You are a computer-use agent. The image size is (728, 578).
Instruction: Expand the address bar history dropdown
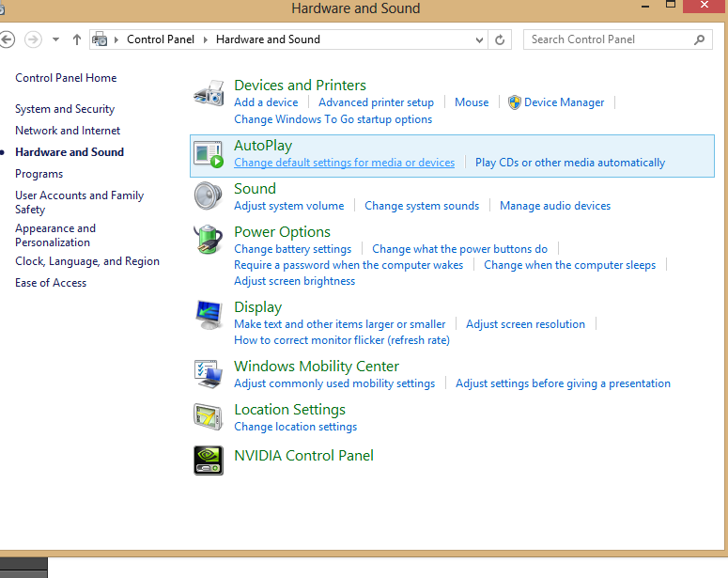(x=479, y=40)
